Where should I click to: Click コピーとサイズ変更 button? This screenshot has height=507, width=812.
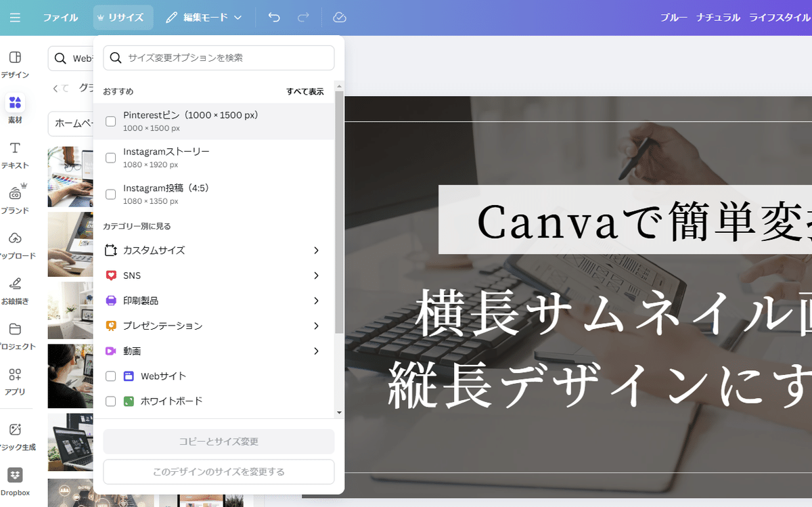[x=219, y=441]
